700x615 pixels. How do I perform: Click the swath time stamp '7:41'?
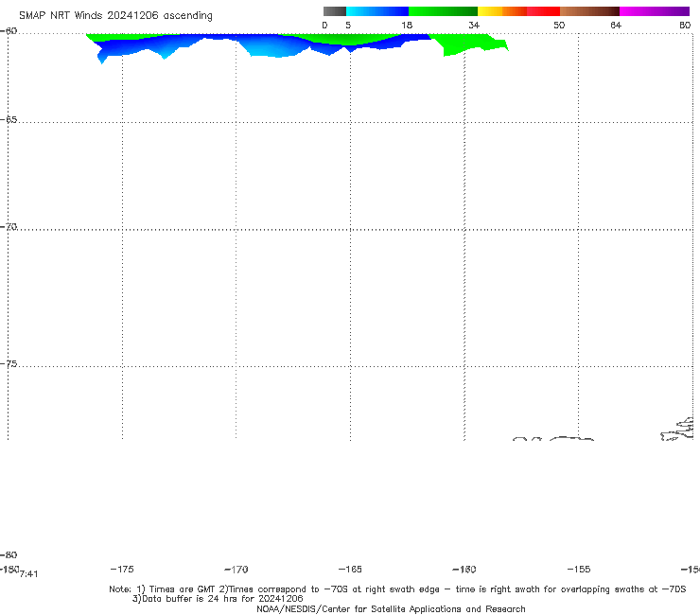29,574
